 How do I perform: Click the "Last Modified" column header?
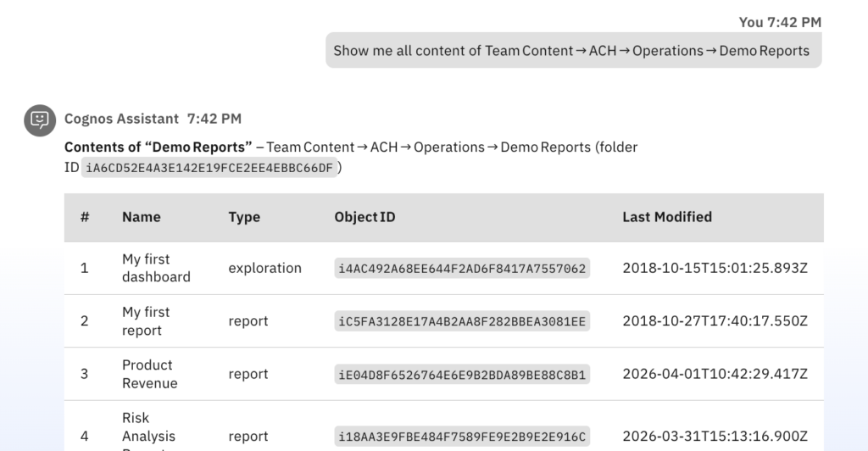666,217
